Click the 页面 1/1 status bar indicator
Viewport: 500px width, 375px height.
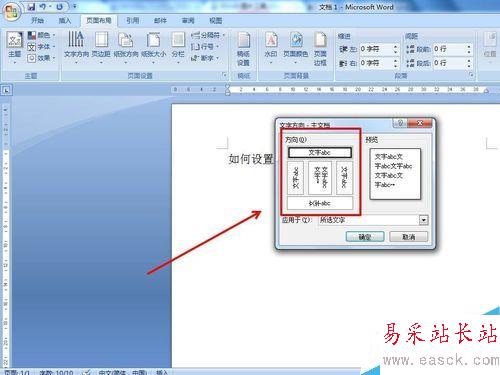[17, 372]
